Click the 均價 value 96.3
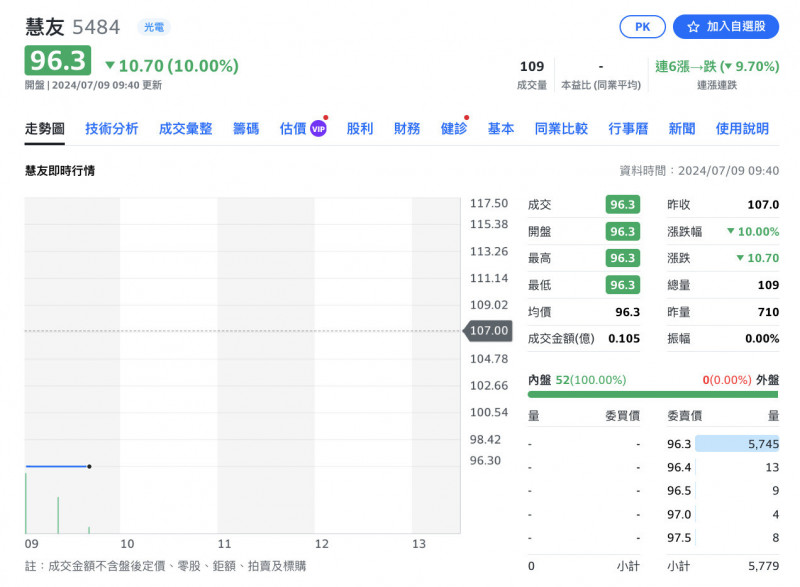The image size is (800, 587). (x=627, y=312)
